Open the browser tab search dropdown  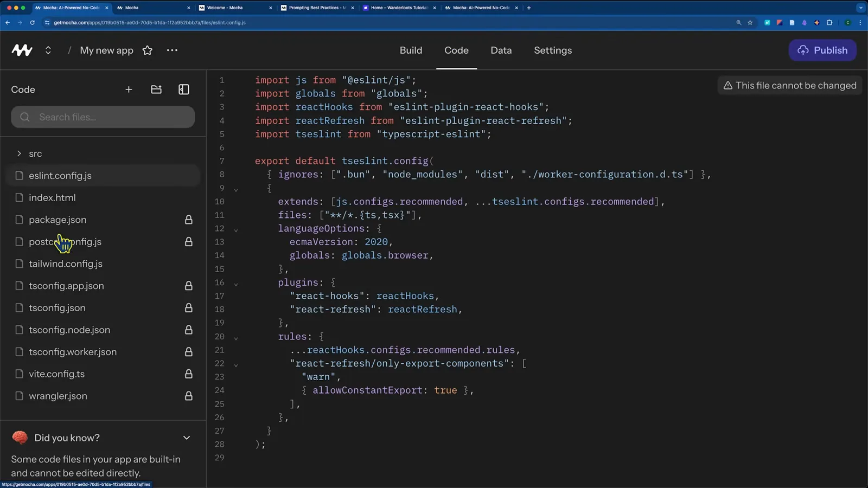[860, 8]
